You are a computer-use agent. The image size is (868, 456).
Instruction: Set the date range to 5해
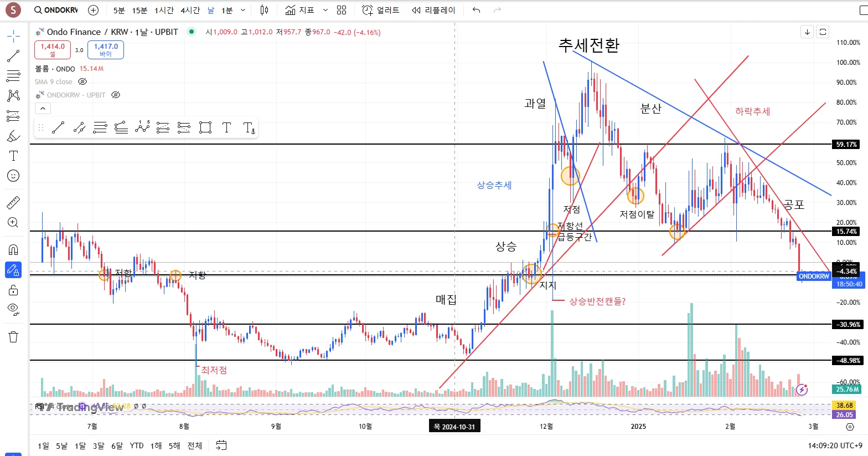174,445
